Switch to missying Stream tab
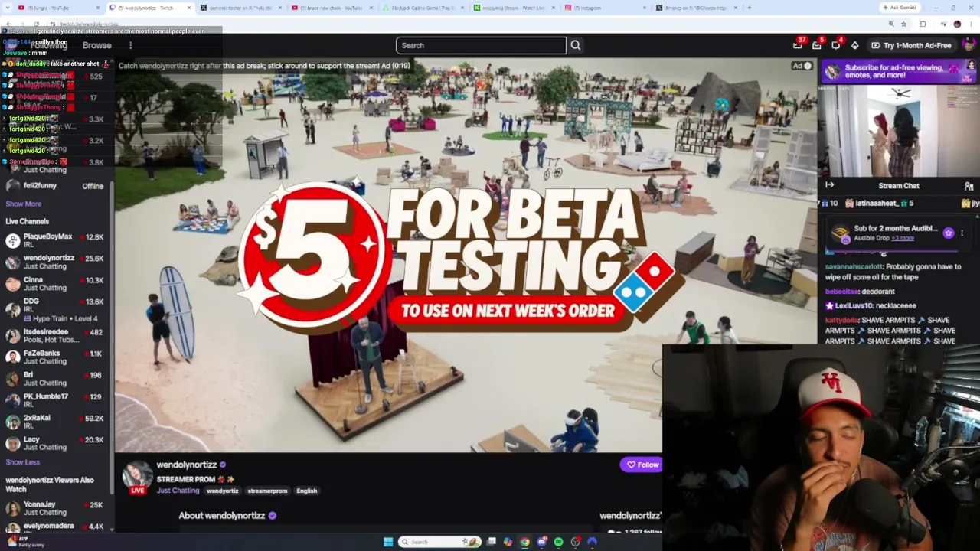980x551 pixels. [x=514, y=8]
